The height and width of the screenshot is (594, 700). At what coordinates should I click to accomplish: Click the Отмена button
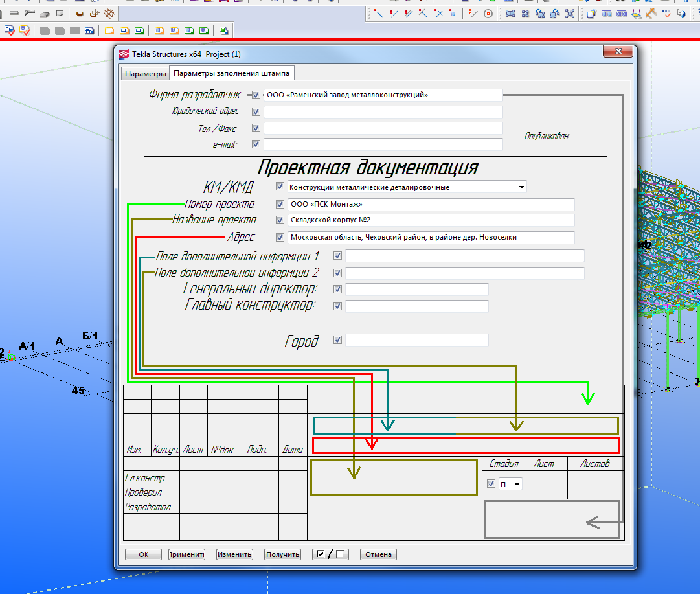(x=378, y=554)
